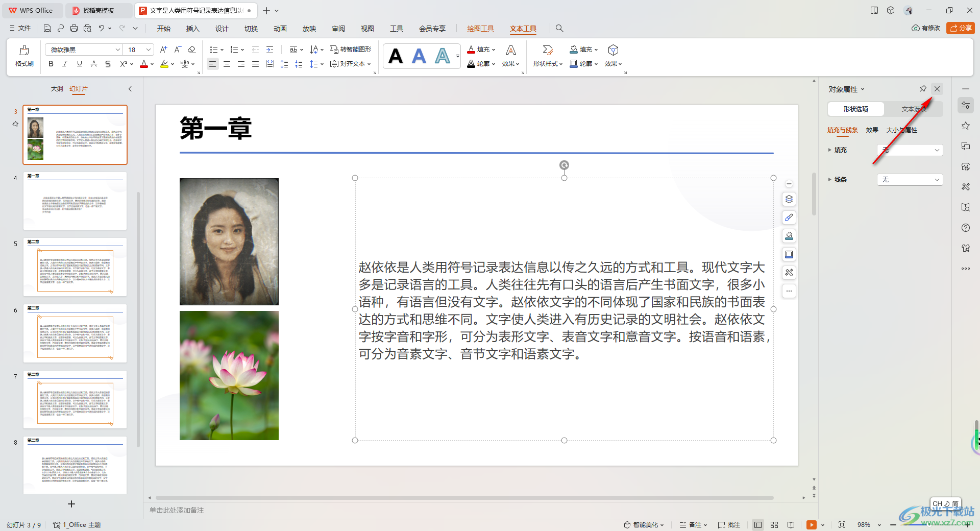Image resolution: width=980 pixels, height=531 pixels.
Task: Select outlined teal preset text style A
Action: tap(443, 56)
